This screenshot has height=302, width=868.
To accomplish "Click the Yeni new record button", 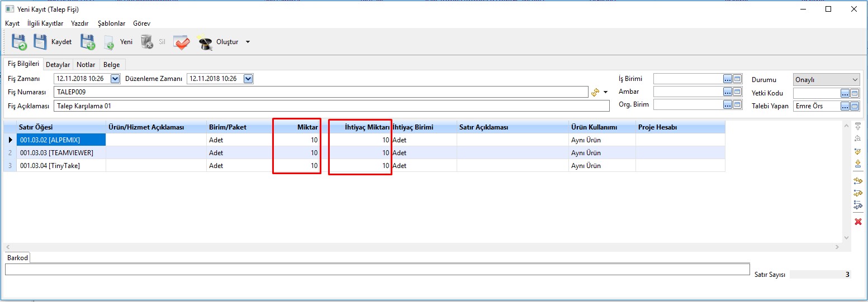I will coord(118,42).
